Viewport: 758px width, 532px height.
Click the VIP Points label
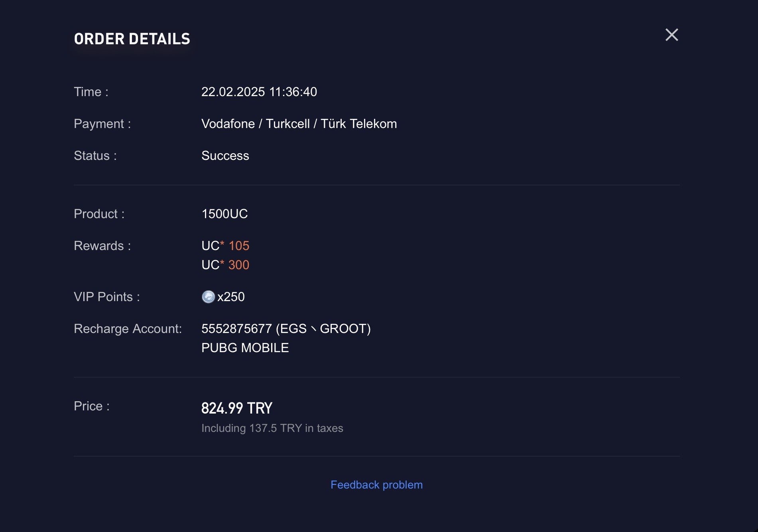[x=107, y=297]
